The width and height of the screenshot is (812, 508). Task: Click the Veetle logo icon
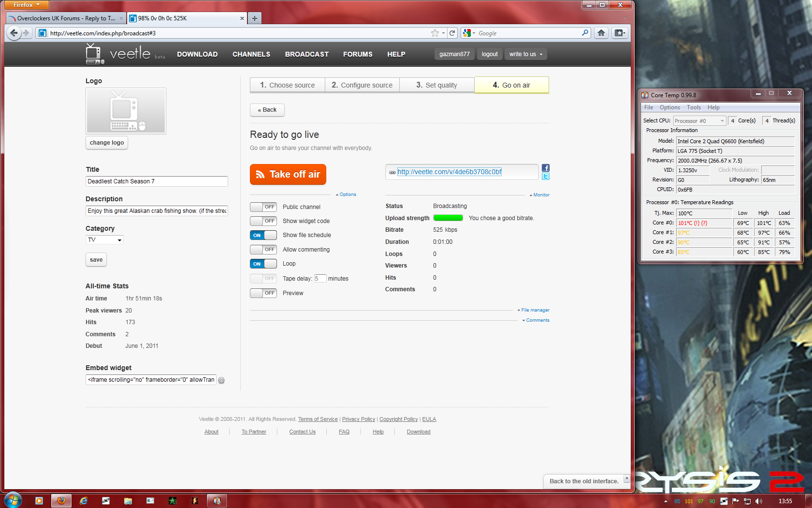[x=95, y=54]
